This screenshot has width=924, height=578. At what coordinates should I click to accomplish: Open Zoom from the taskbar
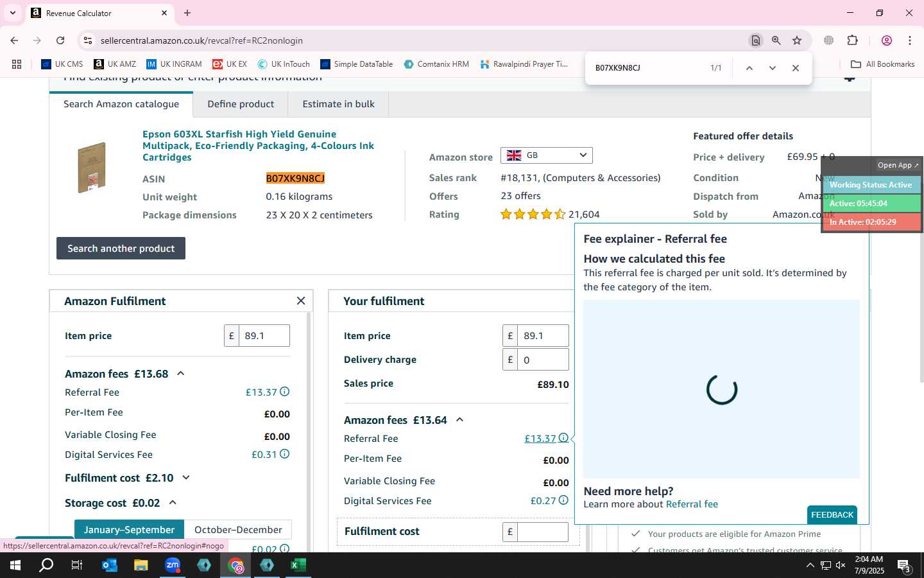tap(173, 565)
